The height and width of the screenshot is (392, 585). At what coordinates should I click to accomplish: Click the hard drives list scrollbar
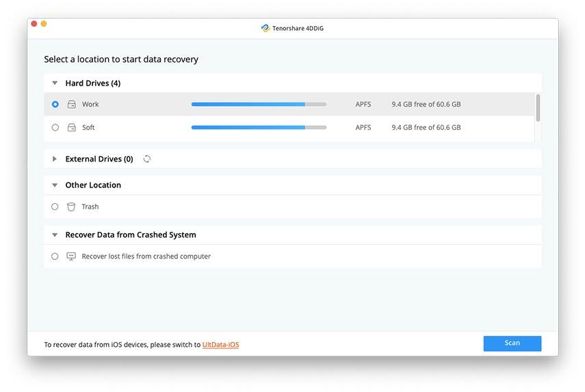pos(538,108)
